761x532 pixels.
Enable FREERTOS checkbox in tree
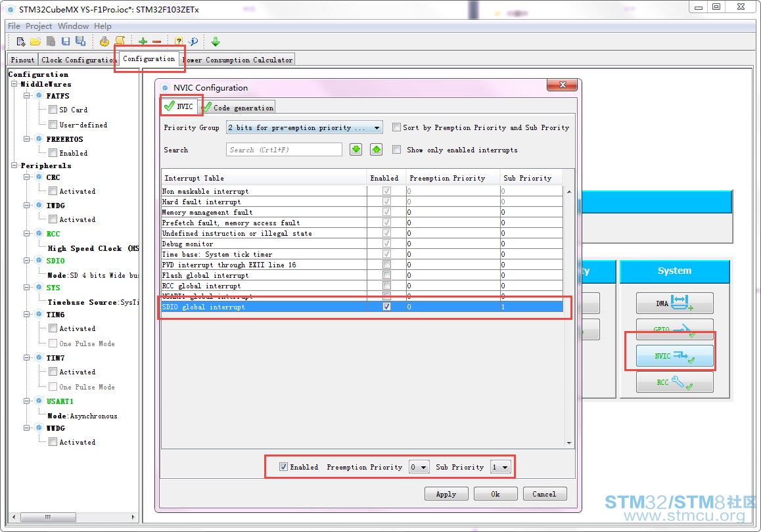[53, 153]
